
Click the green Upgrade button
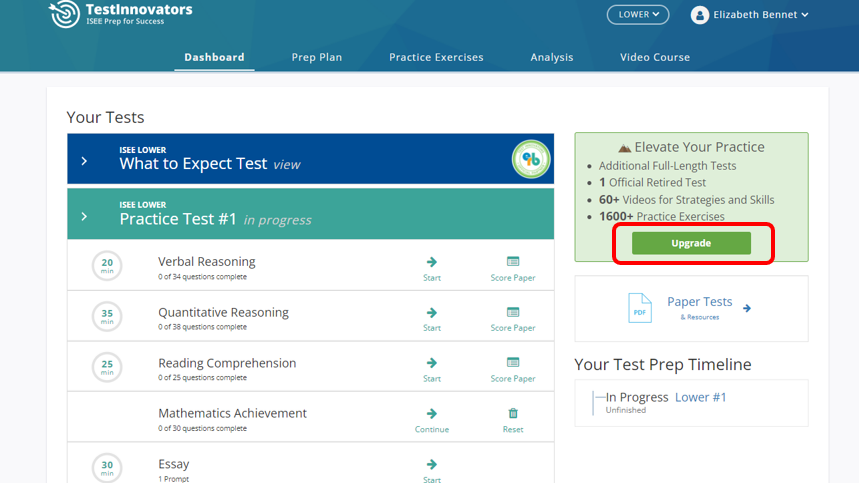691,243
